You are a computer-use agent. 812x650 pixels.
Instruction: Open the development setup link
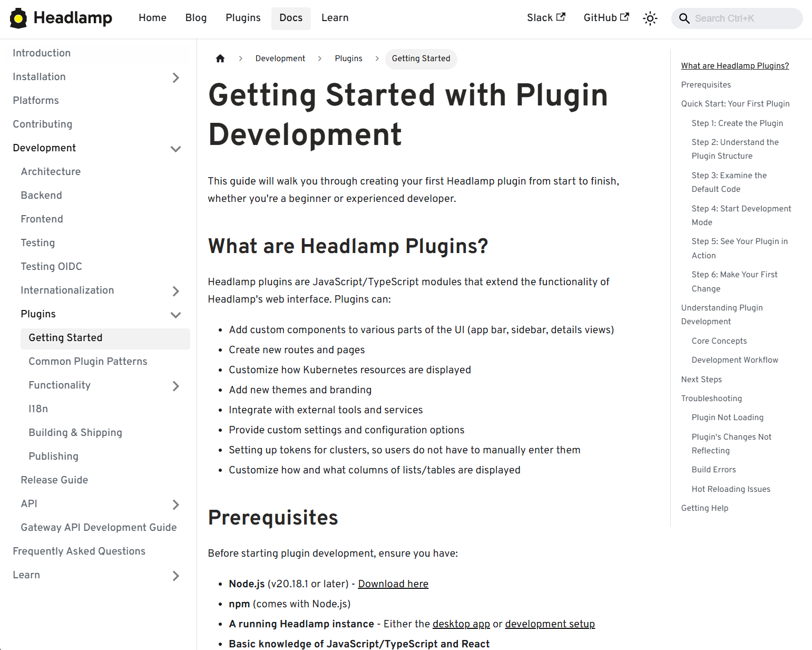[x=550, y=624]
